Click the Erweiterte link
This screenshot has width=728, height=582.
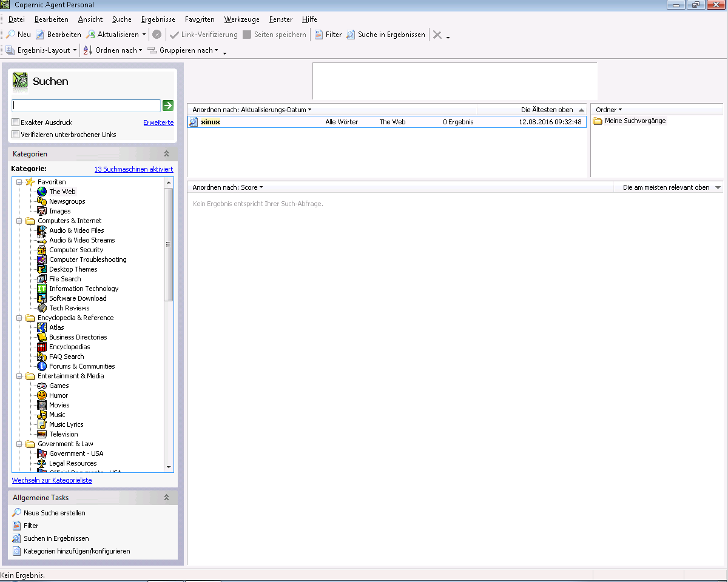click(158, 122)
